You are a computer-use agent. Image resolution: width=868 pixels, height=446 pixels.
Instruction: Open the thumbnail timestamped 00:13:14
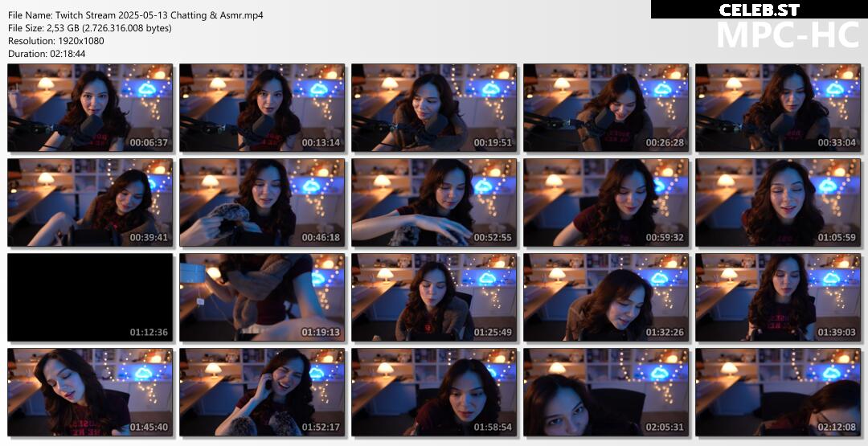(x=262, y=108)
